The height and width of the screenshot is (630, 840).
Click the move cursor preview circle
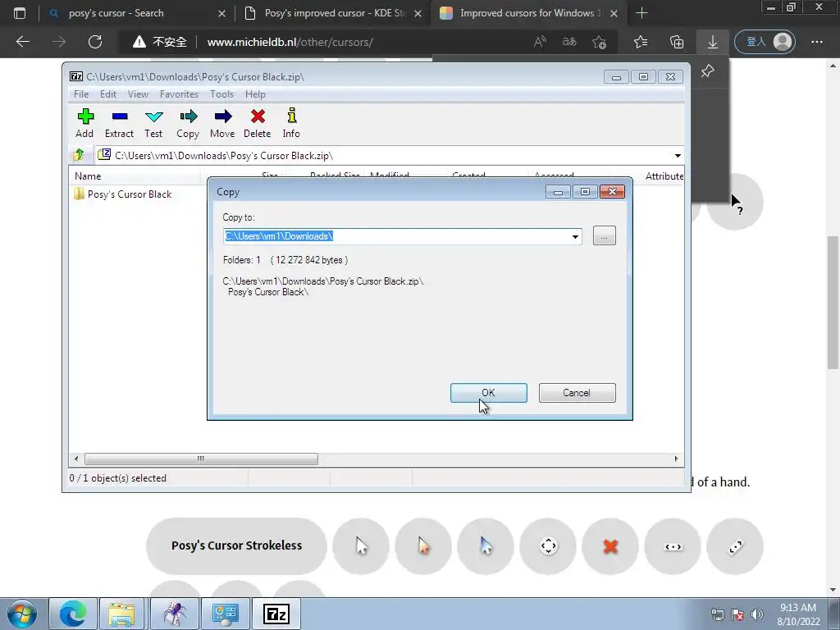click(x=548, y=546)
